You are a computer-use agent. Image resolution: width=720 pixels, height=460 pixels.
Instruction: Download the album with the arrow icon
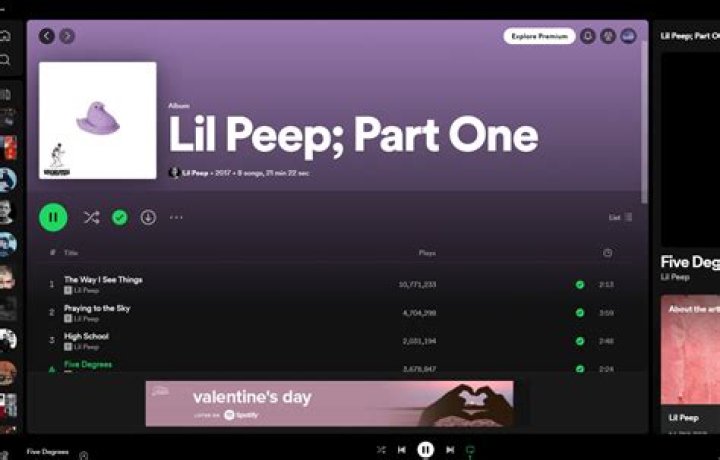coord(148,217)
